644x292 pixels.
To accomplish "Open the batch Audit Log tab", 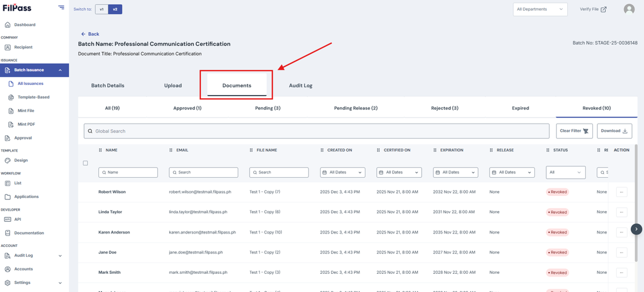I will tap(301, 85).
